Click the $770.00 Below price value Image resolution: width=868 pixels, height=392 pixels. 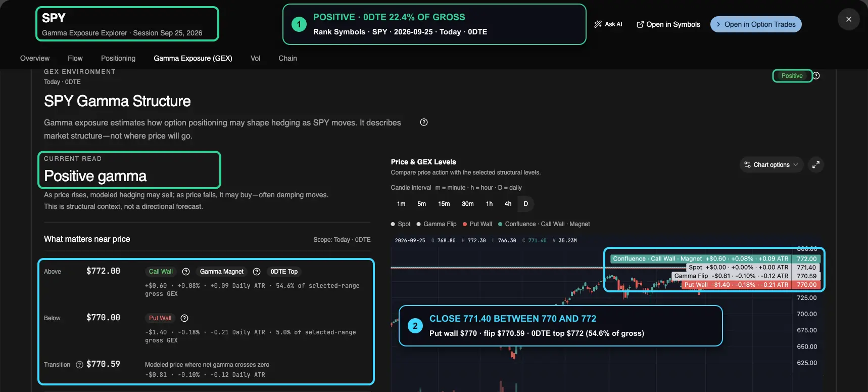(x=103, y=318)
